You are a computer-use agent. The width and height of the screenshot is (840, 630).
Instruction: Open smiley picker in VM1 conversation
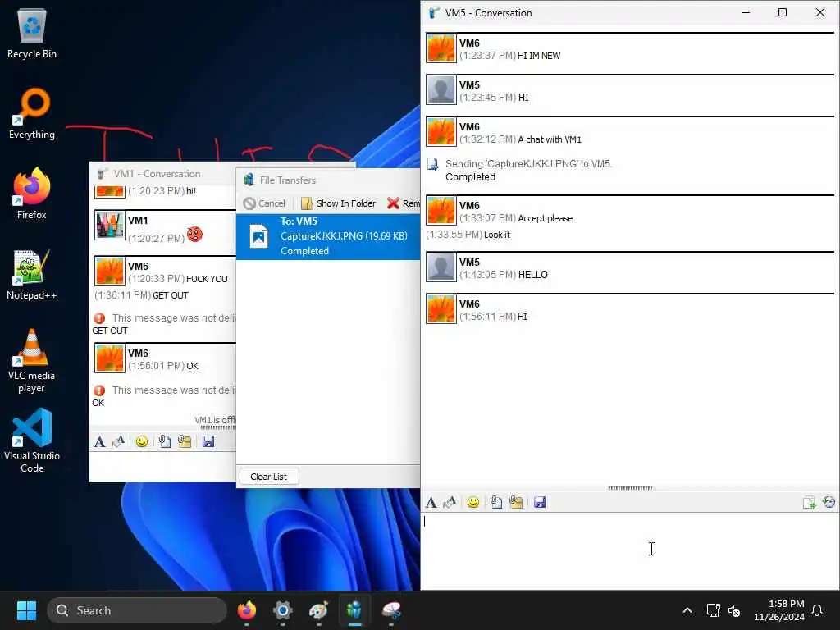tap(141, 441)
